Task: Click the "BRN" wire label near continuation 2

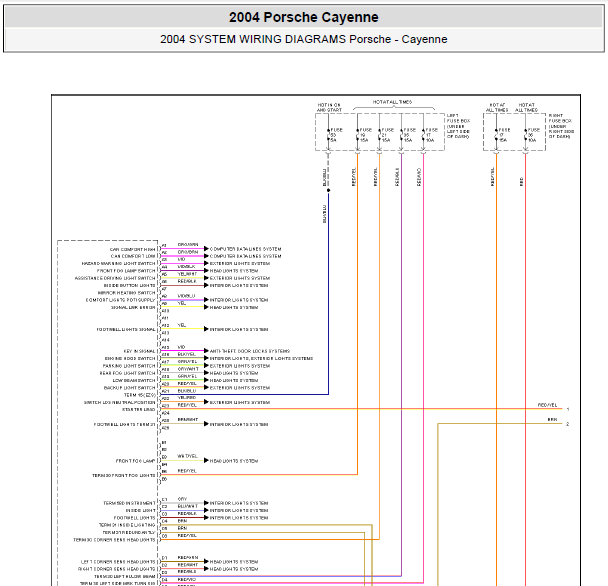Action: pos(552,420)
